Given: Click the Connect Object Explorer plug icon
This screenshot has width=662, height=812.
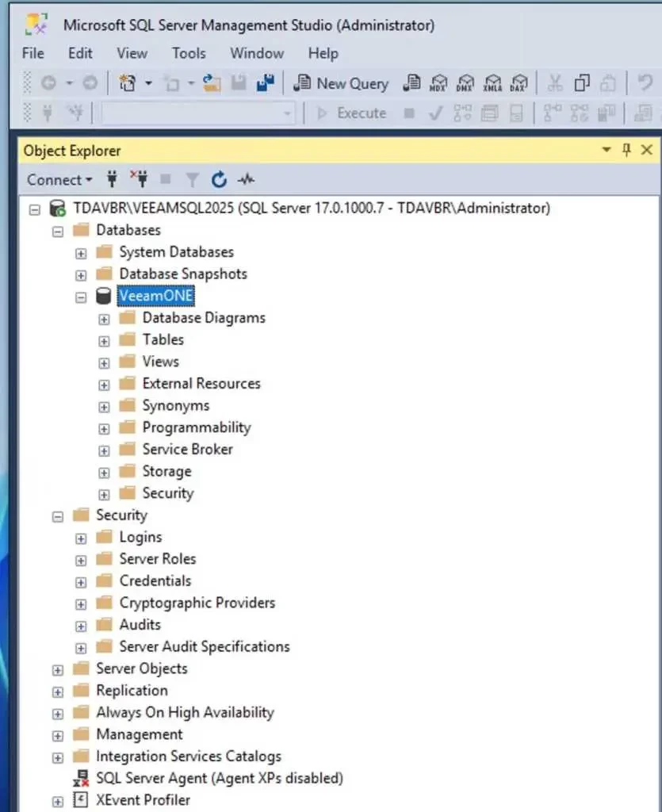Looking at the screenshot, I should point(112,179).
